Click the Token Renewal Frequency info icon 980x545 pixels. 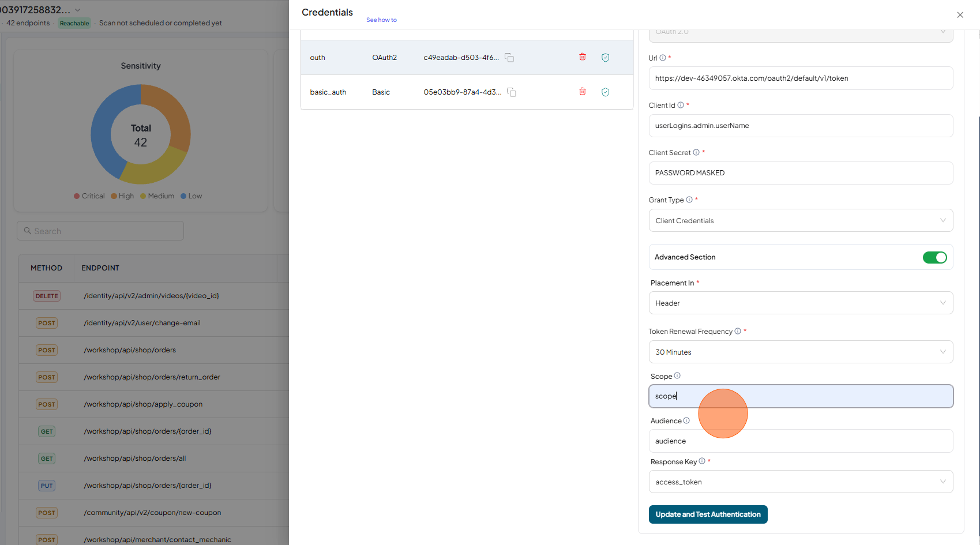point(738,331)
